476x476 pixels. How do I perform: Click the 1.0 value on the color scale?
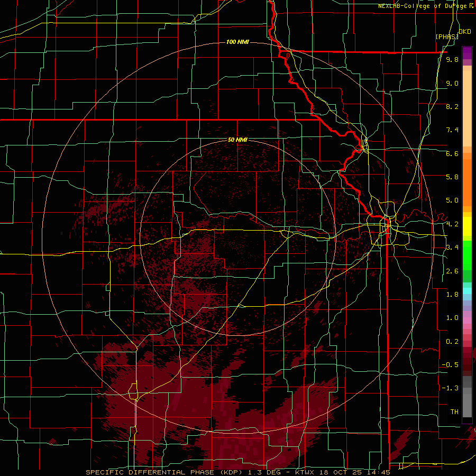(452, 318)
